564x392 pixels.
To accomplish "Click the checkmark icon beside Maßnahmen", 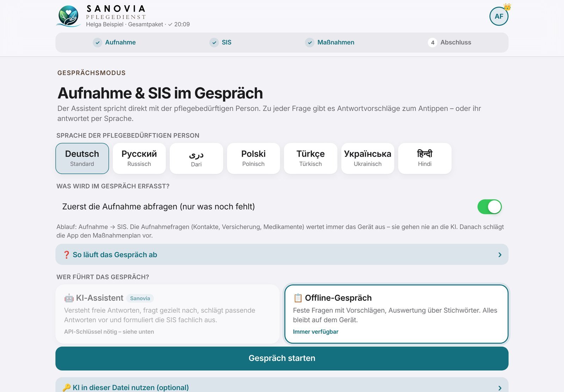I will (309, 43).
